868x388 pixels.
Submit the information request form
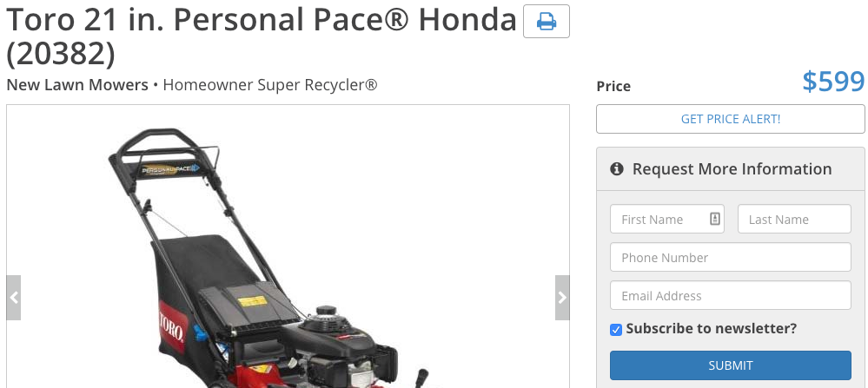tap(730, 365)
